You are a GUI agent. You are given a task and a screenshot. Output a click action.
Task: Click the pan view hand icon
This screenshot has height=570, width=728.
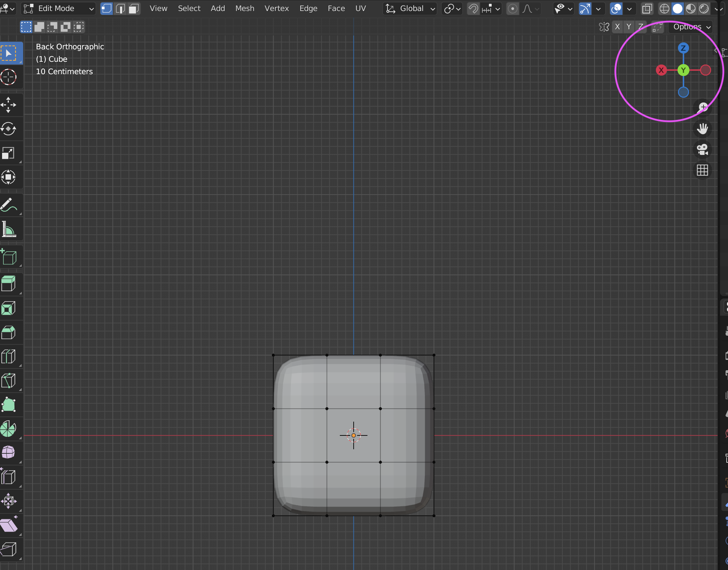tap(702, 129)
